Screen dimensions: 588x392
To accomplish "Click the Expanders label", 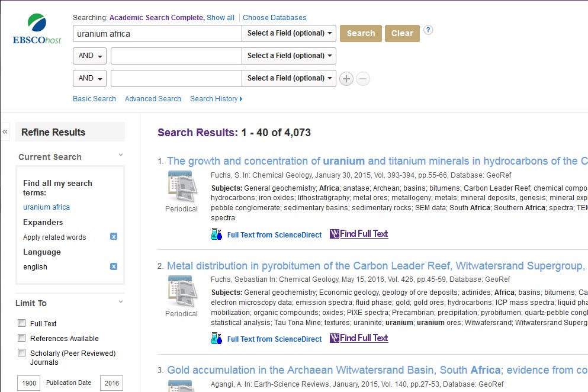I will (x=43, y=222).
